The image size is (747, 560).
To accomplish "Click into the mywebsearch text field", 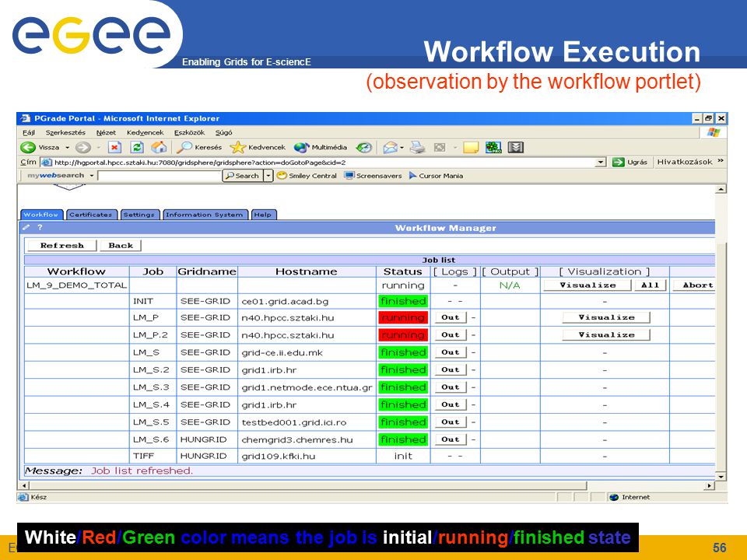I will pyautogui.click(x=159, y=176).
